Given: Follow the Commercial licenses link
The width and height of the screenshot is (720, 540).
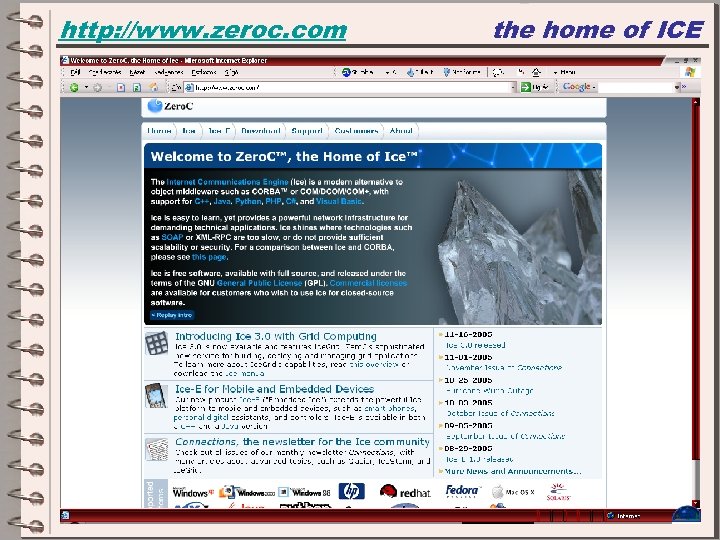Looking at the screenshot, I should coord(368,283).
